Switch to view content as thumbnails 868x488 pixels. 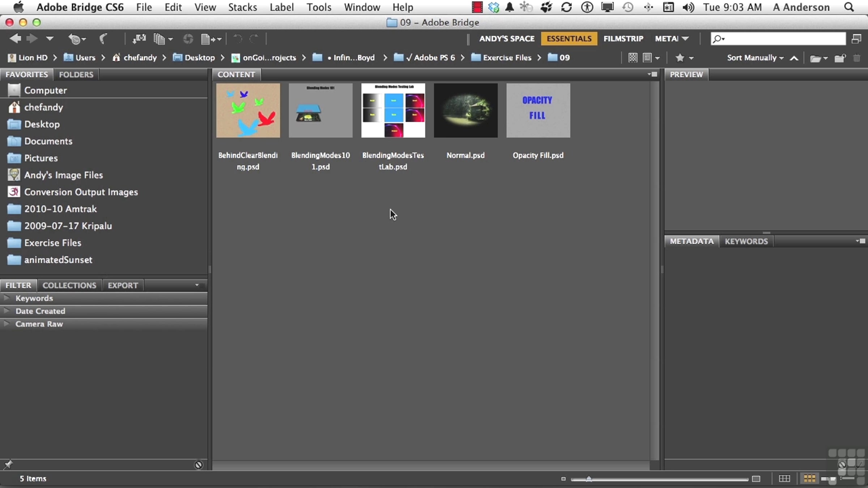tap(809, 479)
